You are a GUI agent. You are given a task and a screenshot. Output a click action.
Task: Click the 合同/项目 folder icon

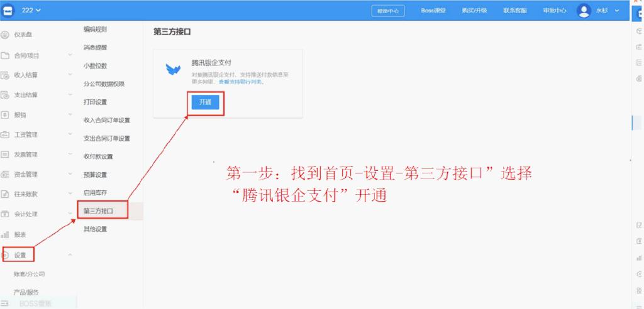(5, 55)
